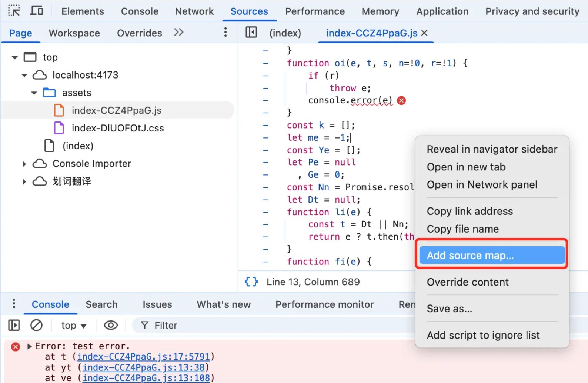Open the navigator three-dot options menu
Image resolution: width=588 pixels, height=383 pixels.
pyautogui.click(x=225, y=32)
